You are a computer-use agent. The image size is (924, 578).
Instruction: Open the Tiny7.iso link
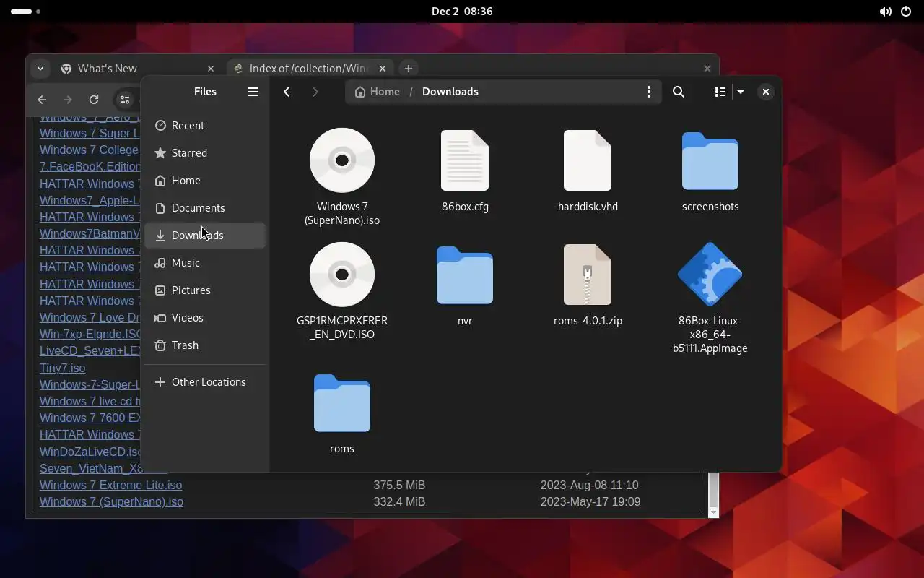(x=62, y=368)
